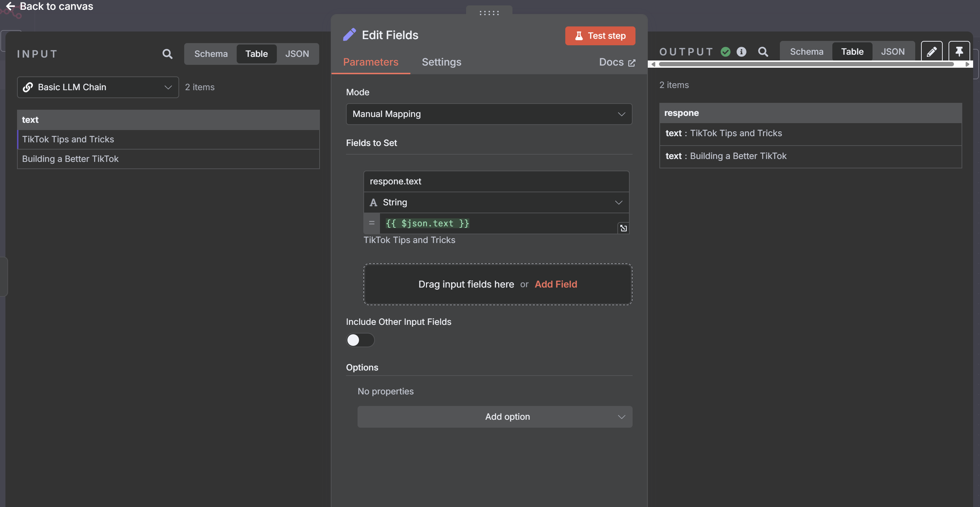Screen dimensions: 980x507
Task: Select the INPUT JSON view
Action: coord(297,54)
